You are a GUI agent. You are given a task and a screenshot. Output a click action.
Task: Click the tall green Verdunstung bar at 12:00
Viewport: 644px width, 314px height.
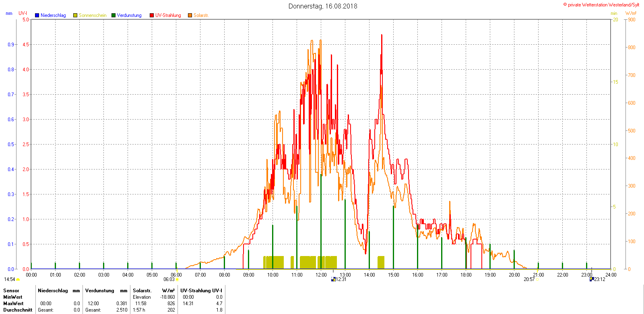(321, 221)
